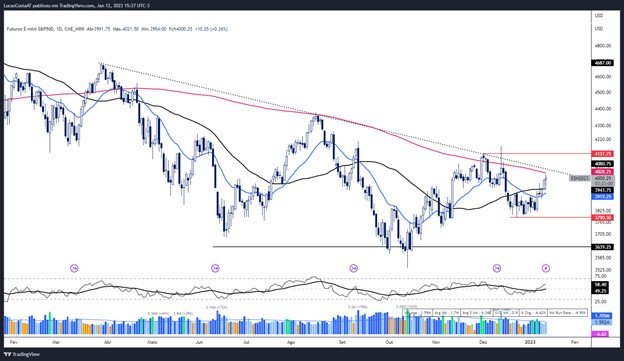
Task: Open the contract rollover marker near Jun
Action: click(x=215, y=269)
